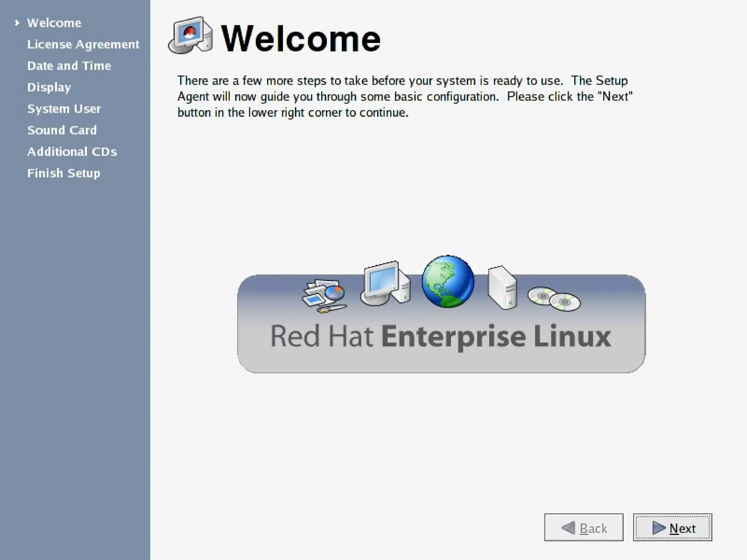Click the Welcome header computer icon
The height and width of the screenshot is (560, 747).
(190, 35)
